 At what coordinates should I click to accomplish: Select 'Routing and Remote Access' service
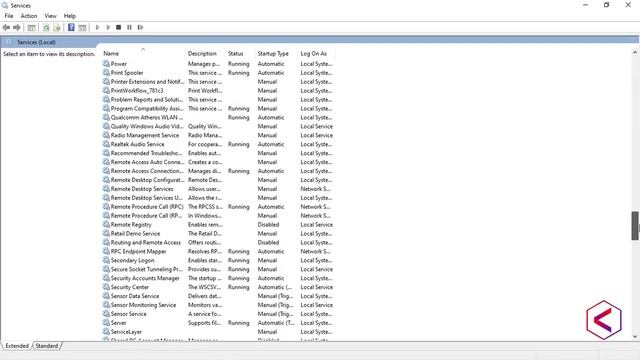pyautogui.click(x=146, y=242)
